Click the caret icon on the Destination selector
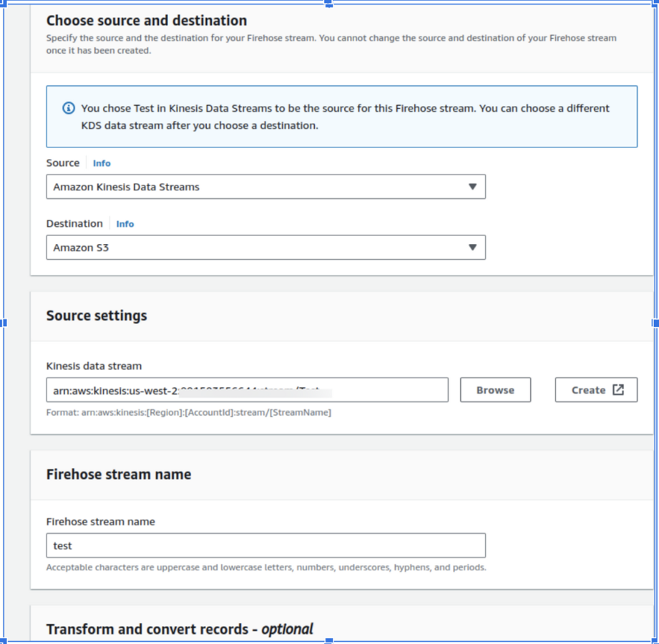The width and height of the screenshot is (659, 644). click(x=472, y=247)
